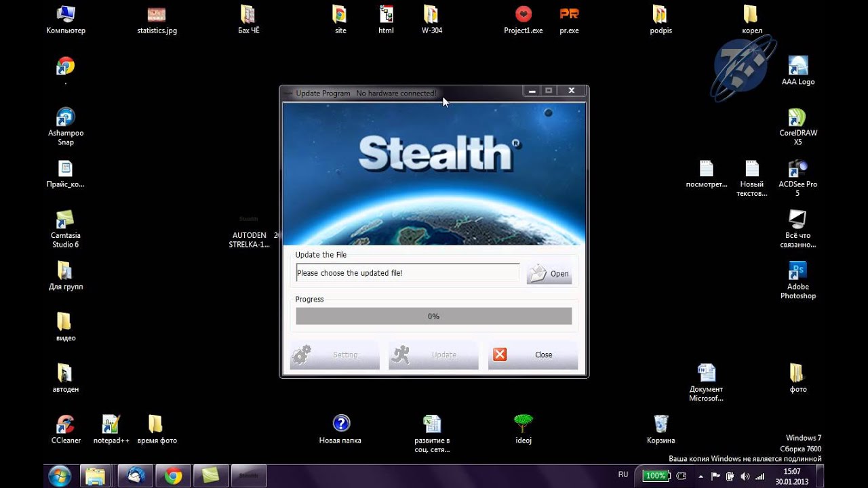Select the site desktop icon
This screenshot has width=868, height=488.
(x=340, y=20)
